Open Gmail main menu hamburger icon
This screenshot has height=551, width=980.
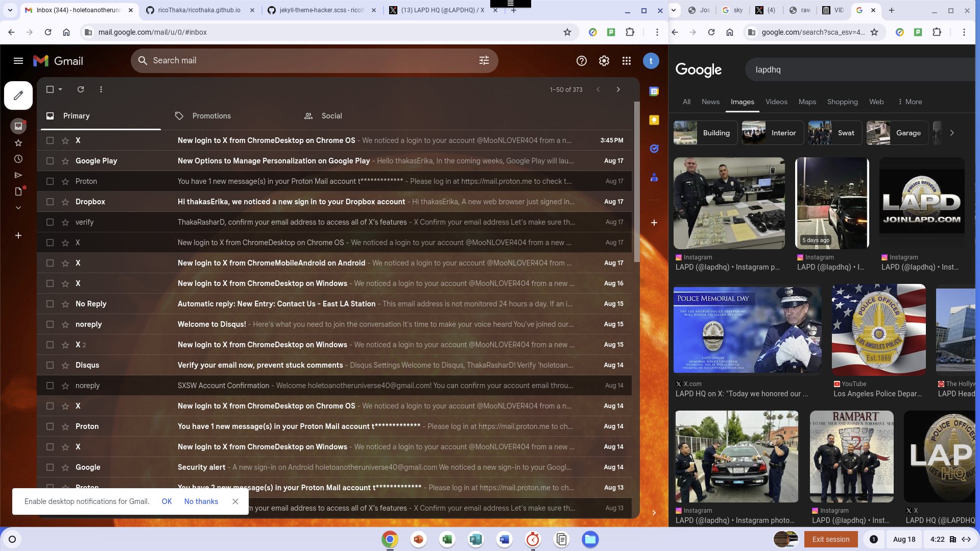[18, 61]
